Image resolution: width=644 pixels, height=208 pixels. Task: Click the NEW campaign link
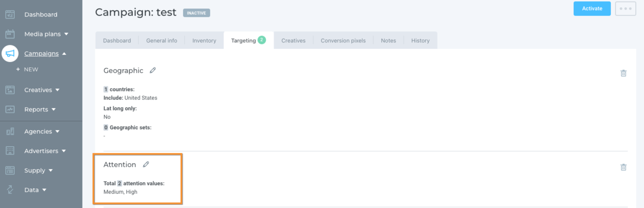pos(31,69)
